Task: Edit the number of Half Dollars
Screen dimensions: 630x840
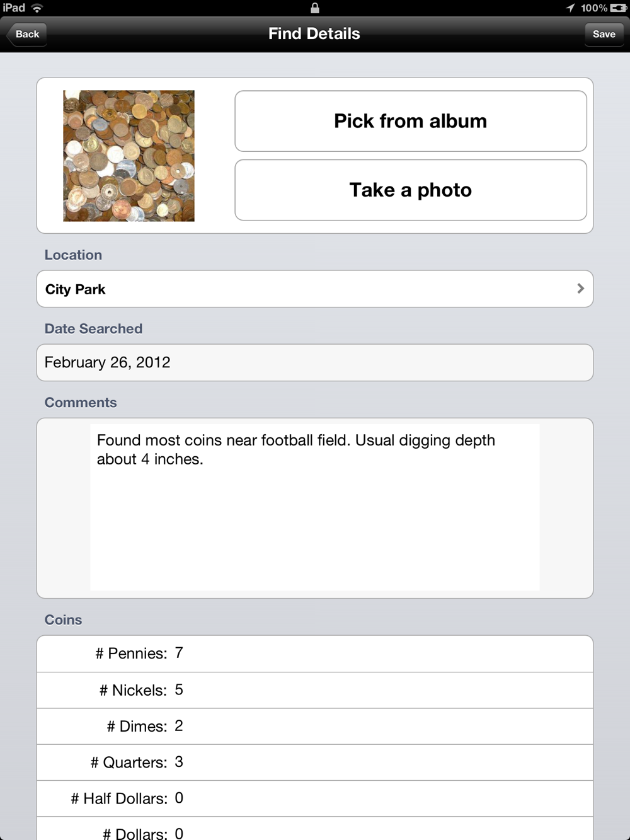Action: 315,798
